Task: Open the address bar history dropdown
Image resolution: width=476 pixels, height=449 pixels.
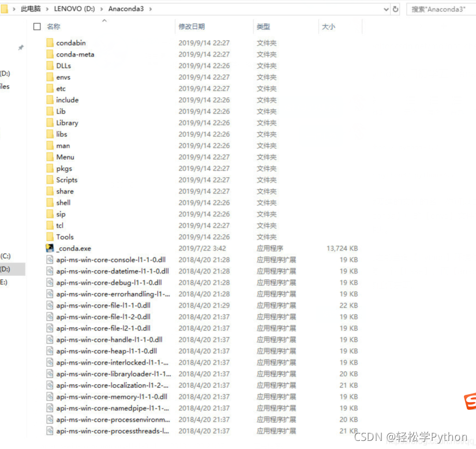Action: 386,9
